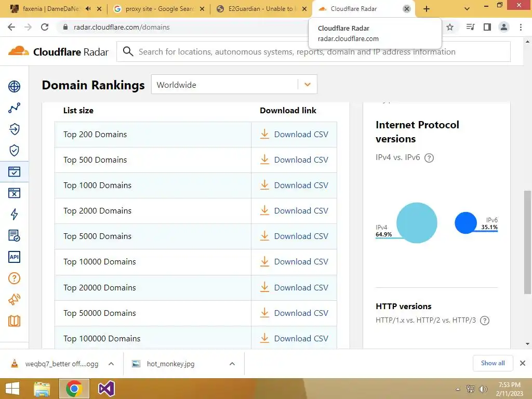This screenshot has height=399, width=532.
Task: Click the IPv4 vs. IPv6 help icon
Action: point(429,158)
